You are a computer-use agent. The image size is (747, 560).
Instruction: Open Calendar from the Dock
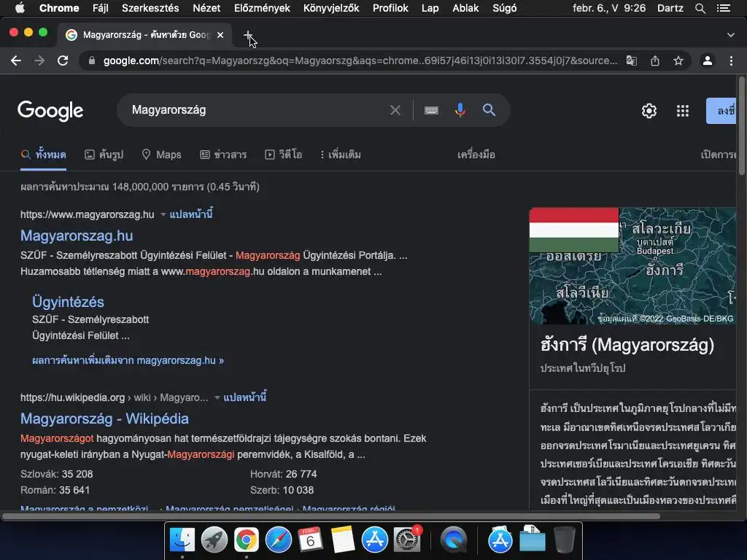pos(310,540)
